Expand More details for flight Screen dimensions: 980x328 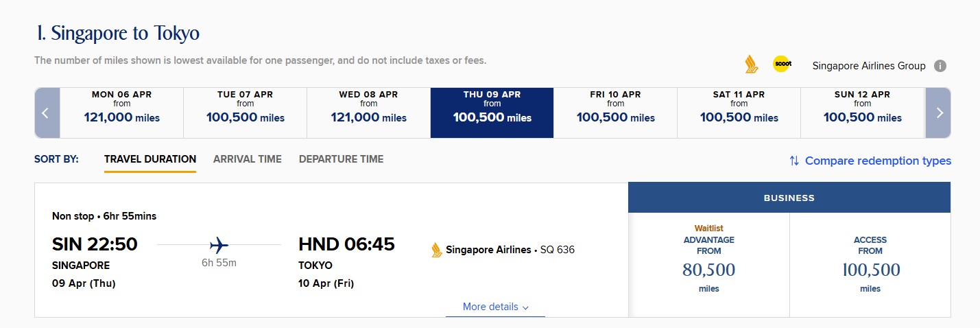(x=495, y=307)
